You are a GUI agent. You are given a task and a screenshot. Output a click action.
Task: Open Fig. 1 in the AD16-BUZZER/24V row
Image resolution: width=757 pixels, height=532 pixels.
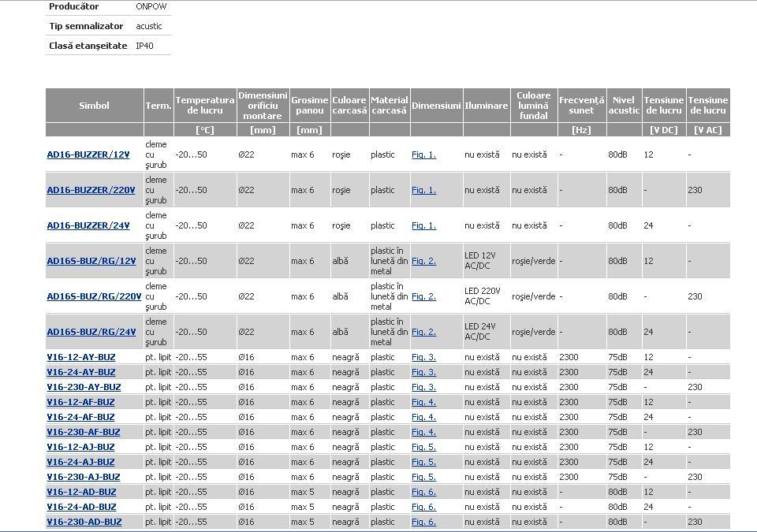point(424,225)
